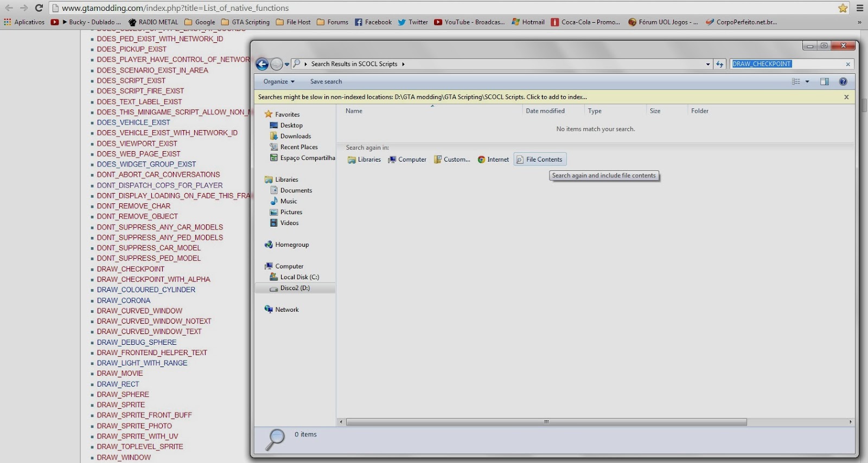Click the info bar to add to index

[423, 97]
